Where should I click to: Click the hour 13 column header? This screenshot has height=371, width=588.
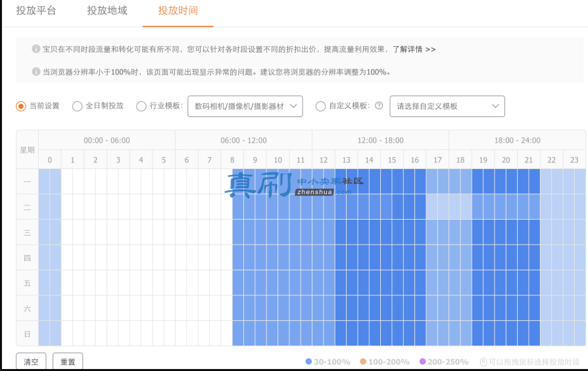coord(347,160)
